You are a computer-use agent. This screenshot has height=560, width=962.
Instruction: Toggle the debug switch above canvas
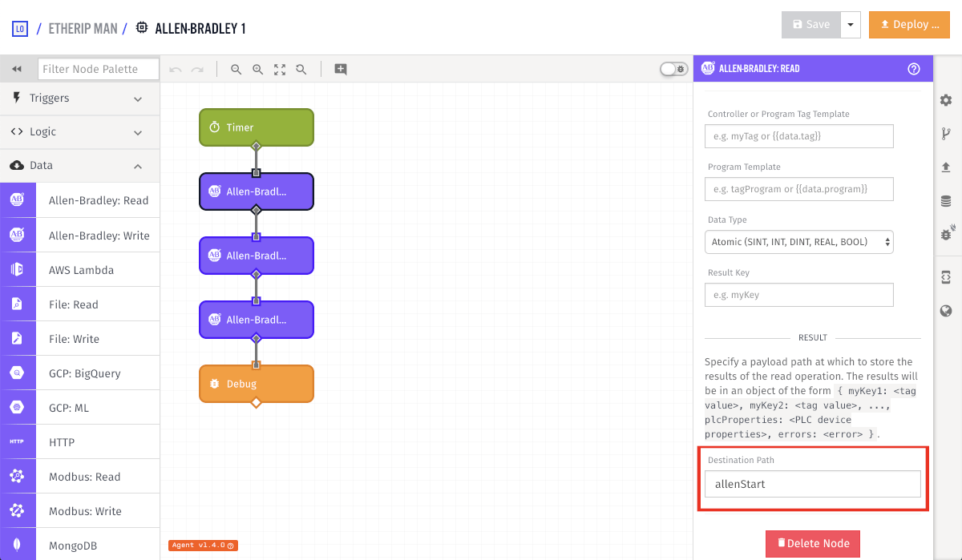pyautogui.click(x=673, y=69)
